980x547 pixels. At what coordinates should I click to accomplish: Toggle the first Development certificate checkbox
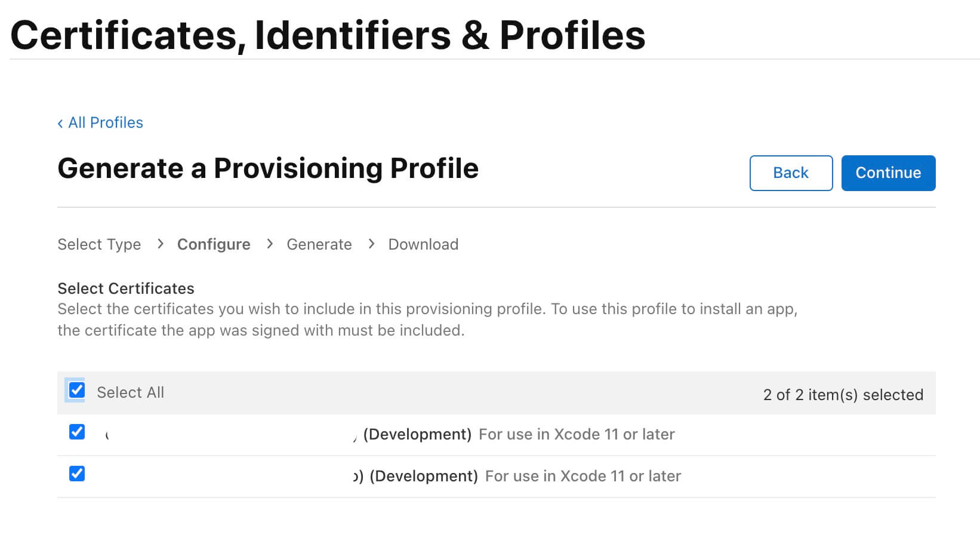pyautogui.click(x=77, y=432)
